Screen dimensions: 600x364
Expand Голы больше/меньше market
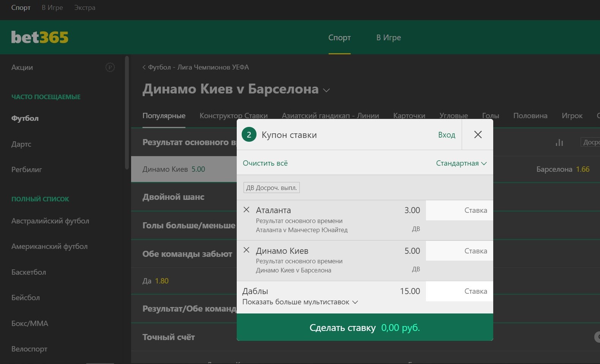189,225
